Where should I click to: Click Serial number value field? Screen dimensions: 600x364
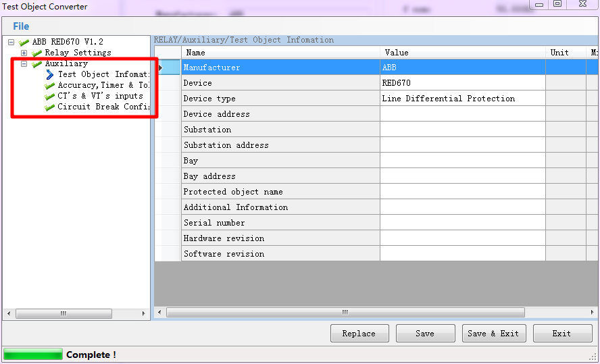[463, 222]
